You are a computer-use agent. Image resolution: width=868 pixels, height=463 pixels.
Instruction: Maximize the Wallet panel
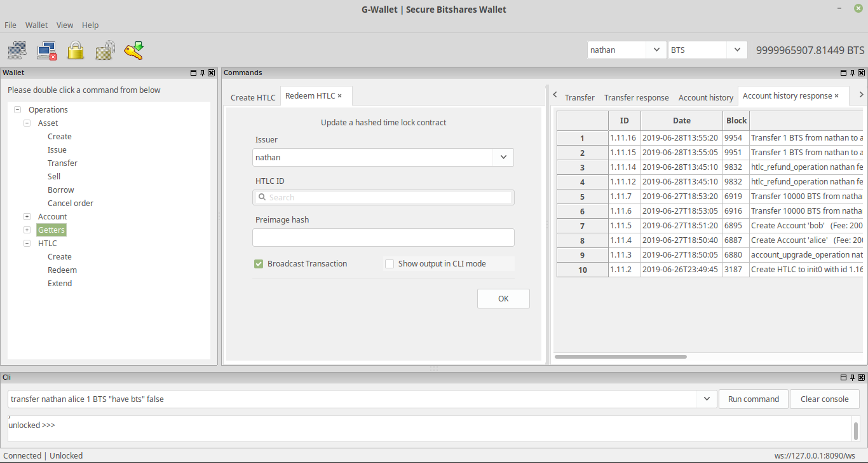194,73
